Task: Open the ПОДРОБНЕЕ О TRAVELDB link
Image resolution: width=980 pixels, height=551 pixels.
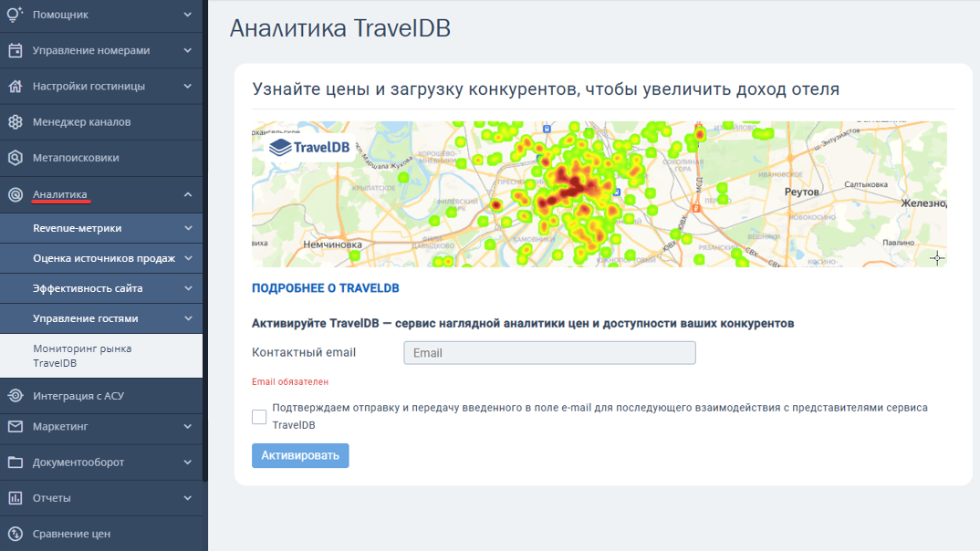Action: (325, 288)
